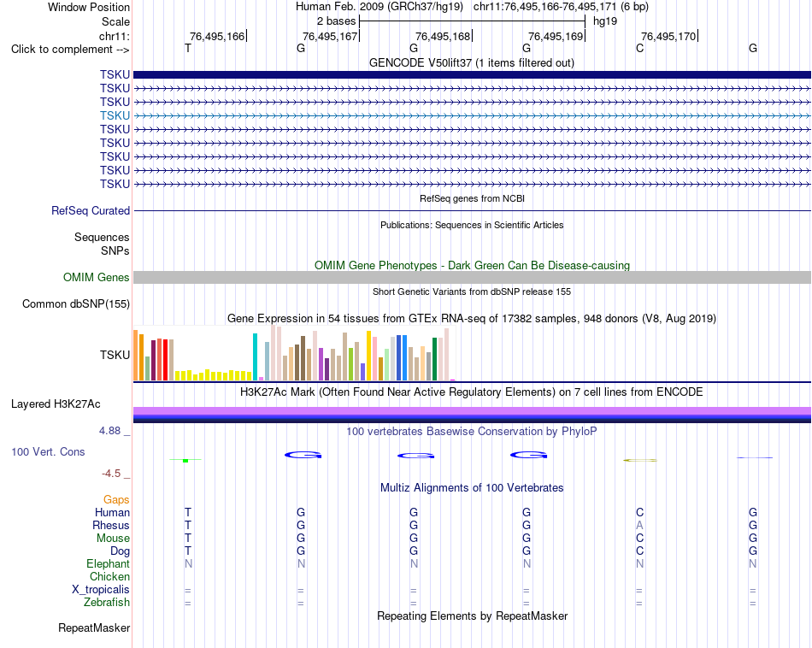Click the Window Position label
Screen dimensions: 812x648
[89, 7]
